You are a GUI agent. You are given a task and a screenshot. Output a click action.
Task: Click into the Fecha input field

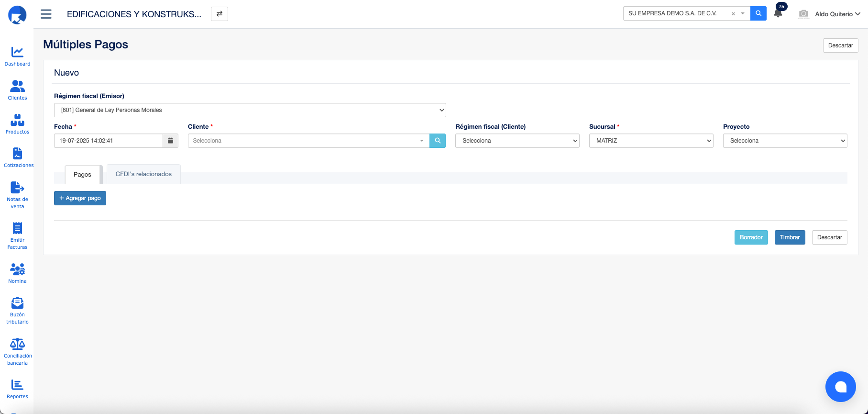pyautogui.click(x=109, y=141)
